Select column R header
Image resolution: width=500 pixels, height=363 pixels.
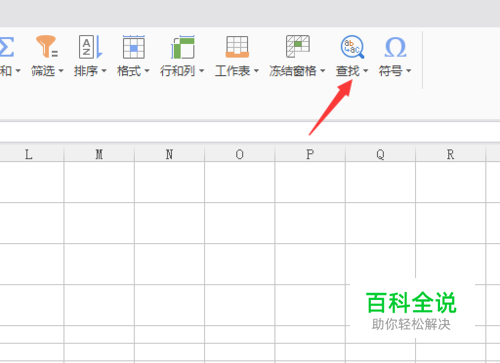pyautogui.click(x=451, y=154)
